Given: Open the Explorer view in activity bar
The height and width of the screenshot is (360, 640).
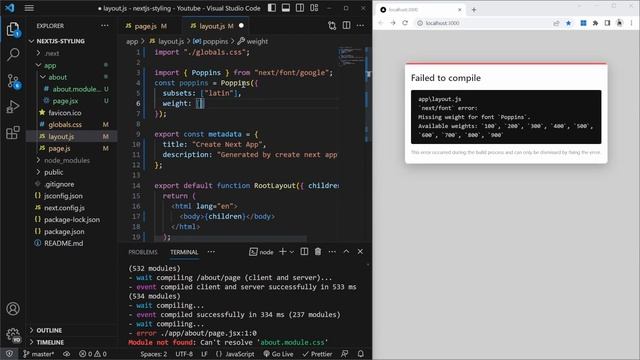Looking at the screenshot, I should pyautogui.click(x=13, y=29).
